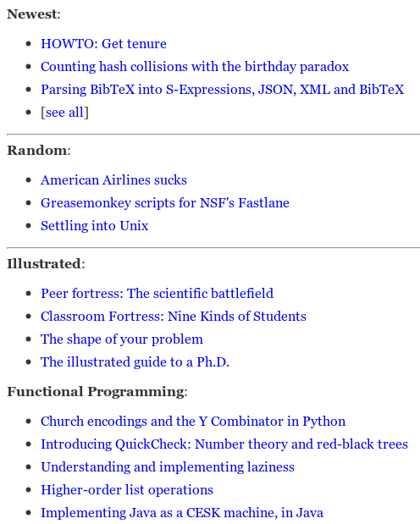Open Classroom Fortress: Nine Kinds of Students
420x524 pixels.
tap(174, 316)
